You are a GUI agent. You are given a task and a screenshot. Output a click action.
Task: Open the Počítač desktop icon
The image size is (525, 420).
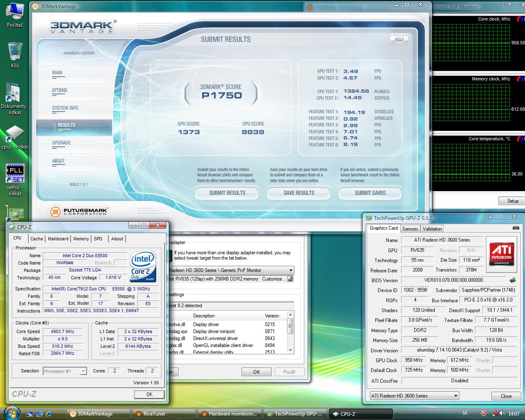point(15,14)
